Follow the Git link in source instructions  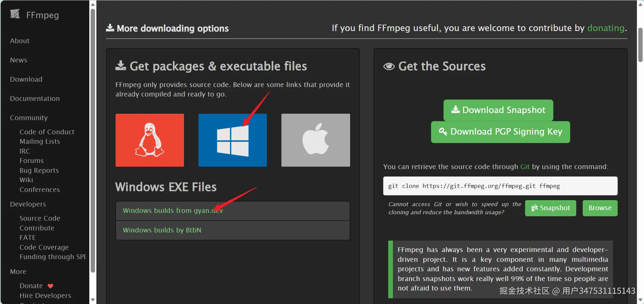(525, 167)
